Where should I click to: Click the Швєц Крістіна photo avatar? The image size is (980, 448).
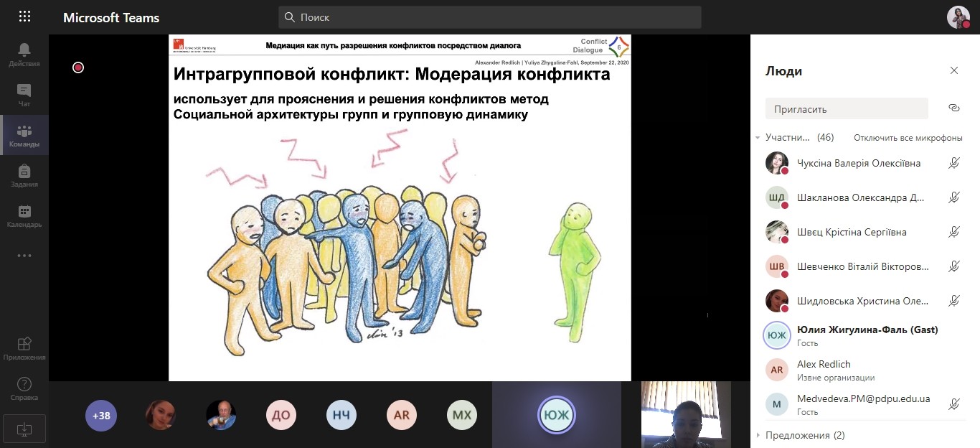[776, 232]
